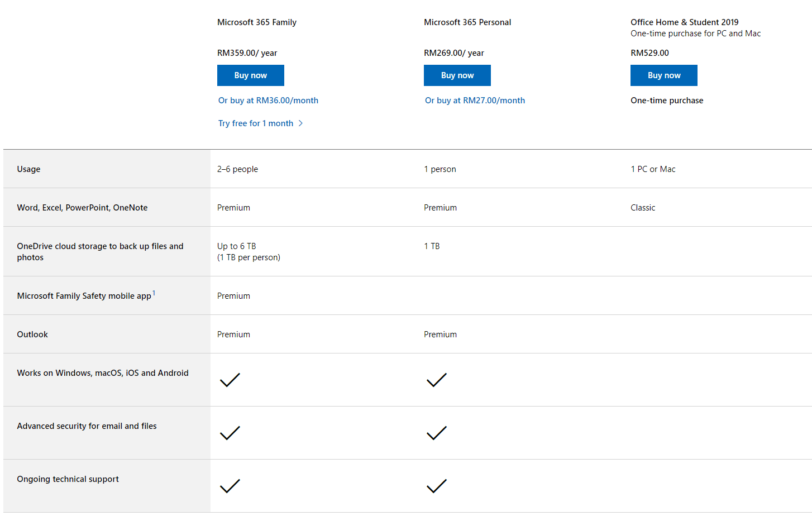Click the 2–6 people cell
The height and width of the screenshot is (516, 812).
237,169
